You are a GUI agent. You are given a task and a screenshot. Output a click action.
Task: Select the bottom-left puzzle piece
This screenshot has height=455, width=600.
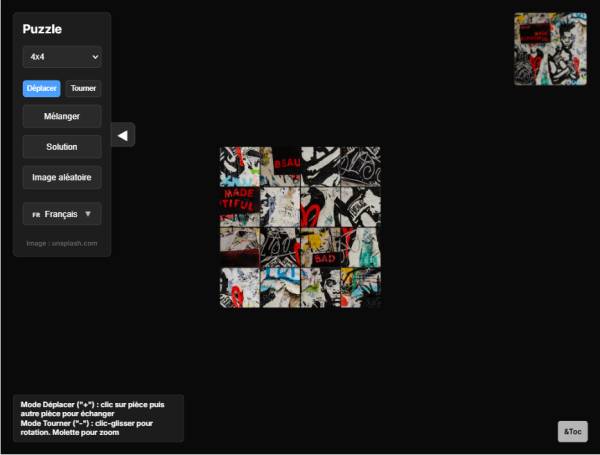(x=240, y=287)
